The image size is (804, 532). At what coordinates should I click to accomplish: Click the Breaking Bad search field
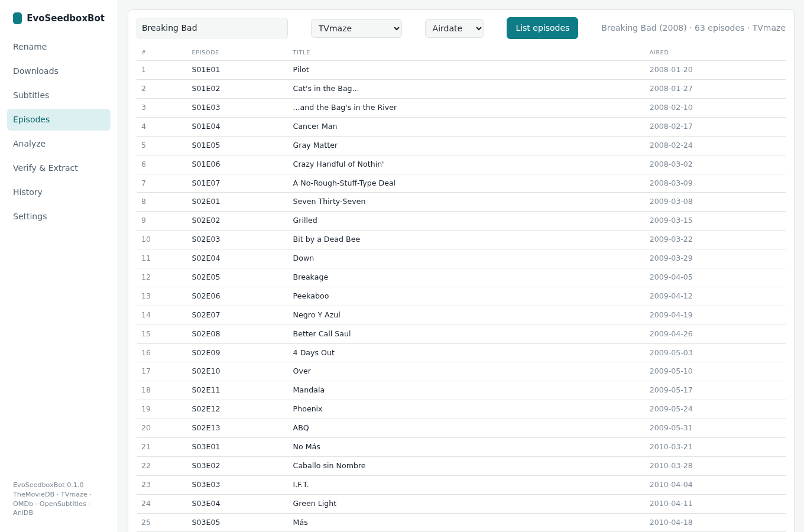212,28
